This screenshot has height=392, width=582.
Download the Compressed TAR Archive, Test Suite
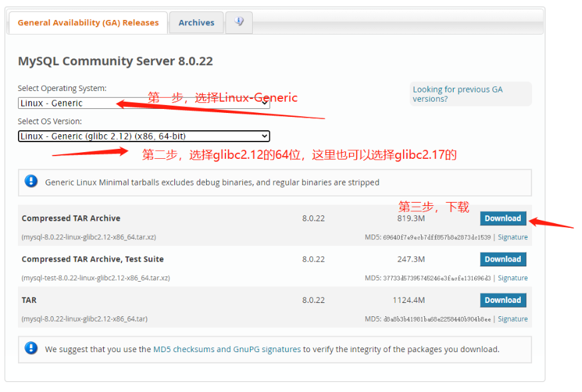tap(503, 259)
